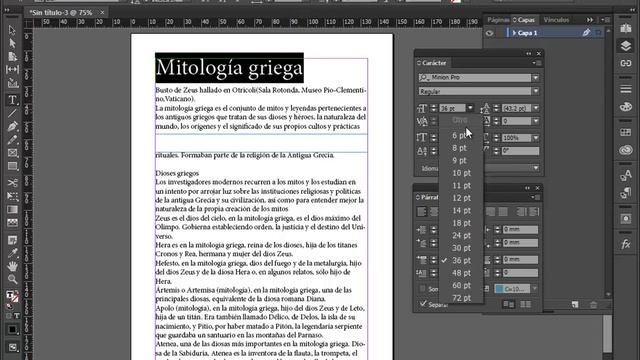This screenshot has width=640, height=360.
Task: Open the Color palette dock icon
Action: point(626,107)
